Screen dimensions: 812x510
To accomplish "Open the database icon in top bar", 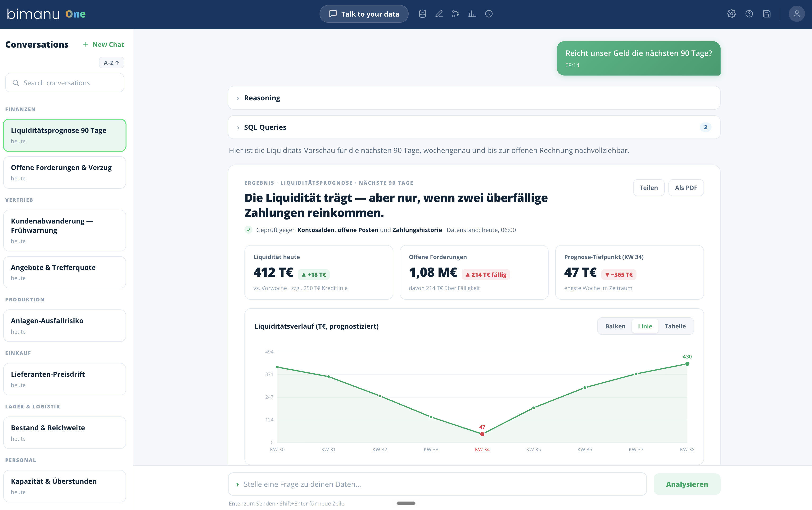I will (x=423, y=14).
